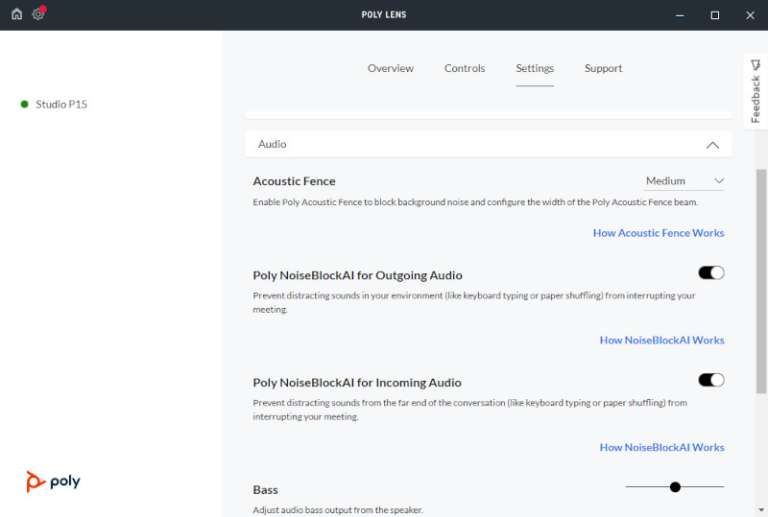Screen dimensions: 768x517
Task: Click How NoiseBlockAI Works under Outgoing Audio
Action: point(661,340)
